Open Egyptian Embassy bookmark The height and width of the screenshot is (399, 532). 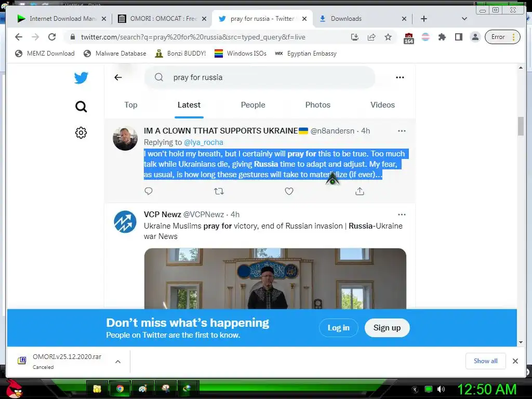(305, 54)
